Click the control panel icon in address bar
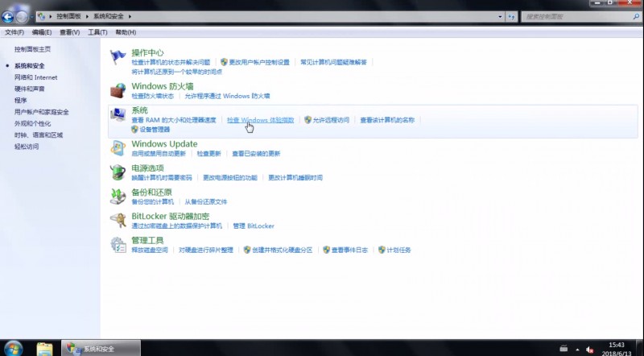 tap(41, 16)
